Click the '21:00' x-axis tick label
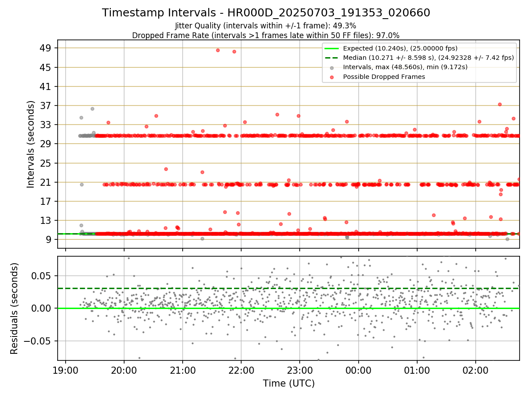The height and width of the screenshot is (399, 532). [x=183, y=370]
